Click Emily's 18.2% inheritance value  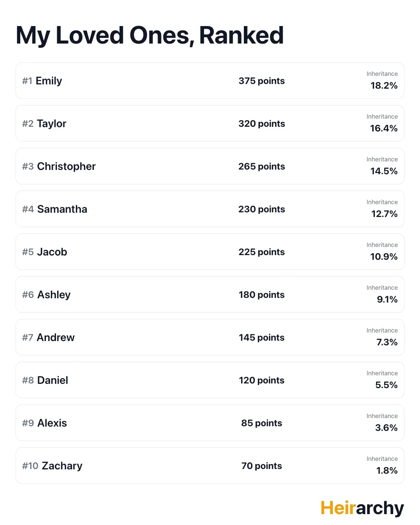384,86
